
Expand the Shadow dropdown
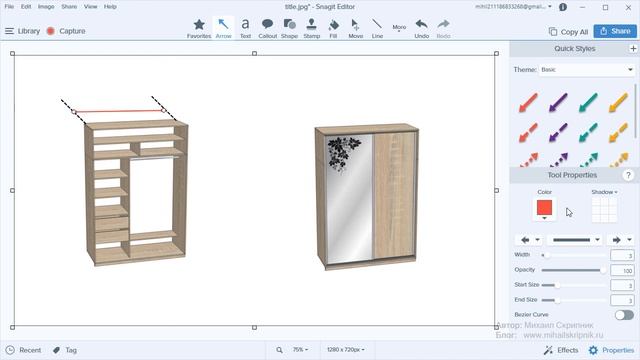[x=604, y=192]
